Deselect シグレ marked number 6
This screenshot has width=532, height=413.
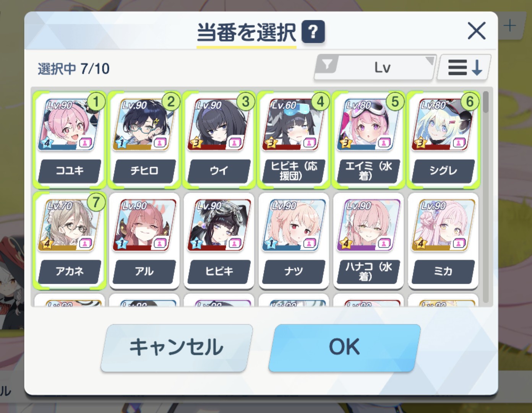pos(443,140)
